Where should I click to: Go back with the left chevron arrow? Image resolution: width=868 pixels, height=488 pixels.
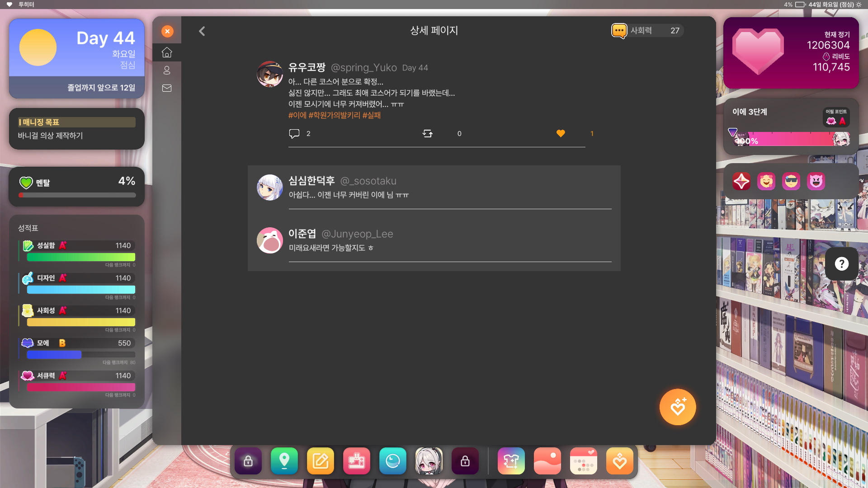[202, 31]
